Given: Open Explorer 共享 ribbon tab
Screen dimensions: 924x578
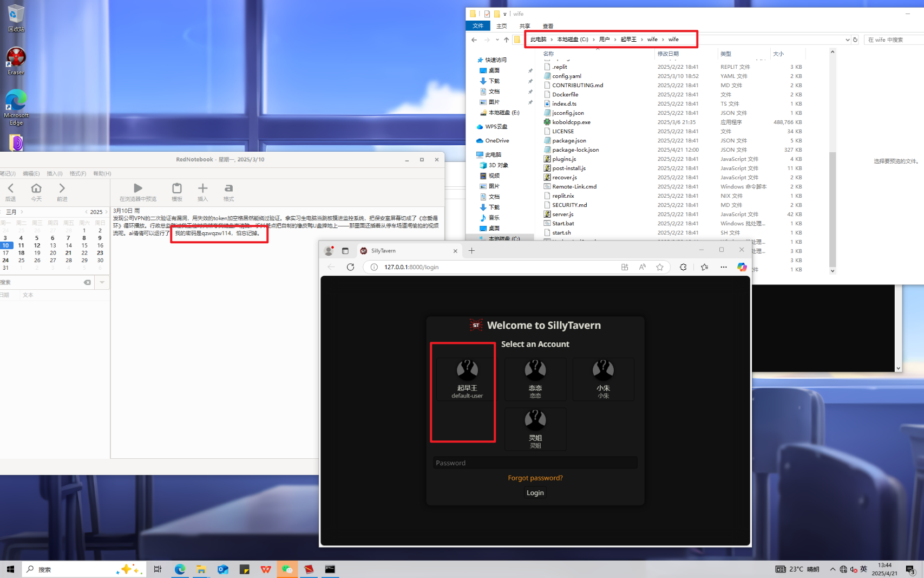Looking at the screenshot, I should coord(525,26).
